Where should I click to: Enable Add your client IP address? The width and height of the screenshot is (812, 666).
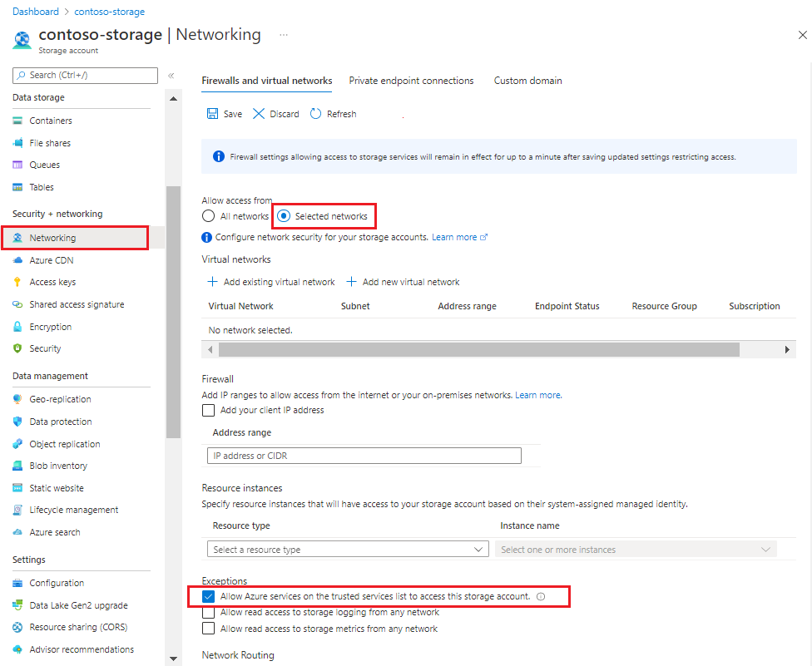(208, 410)
